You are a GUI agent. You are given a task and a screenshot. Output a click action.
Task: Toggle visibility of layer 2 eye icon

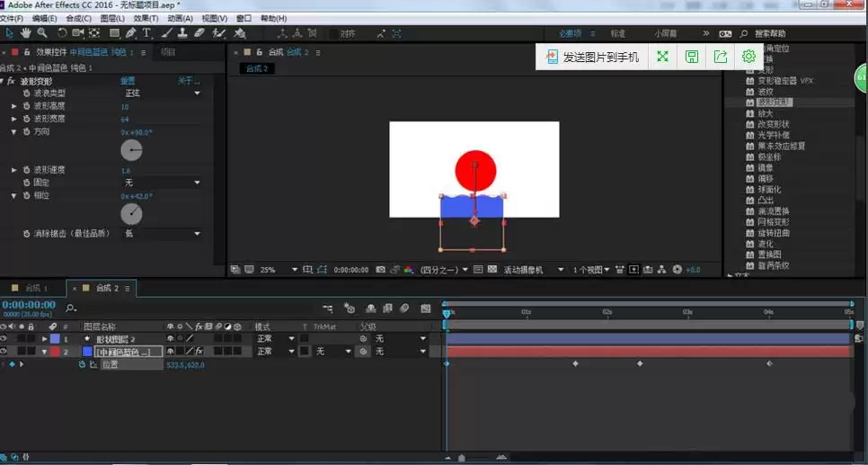[x=4, y=352]
